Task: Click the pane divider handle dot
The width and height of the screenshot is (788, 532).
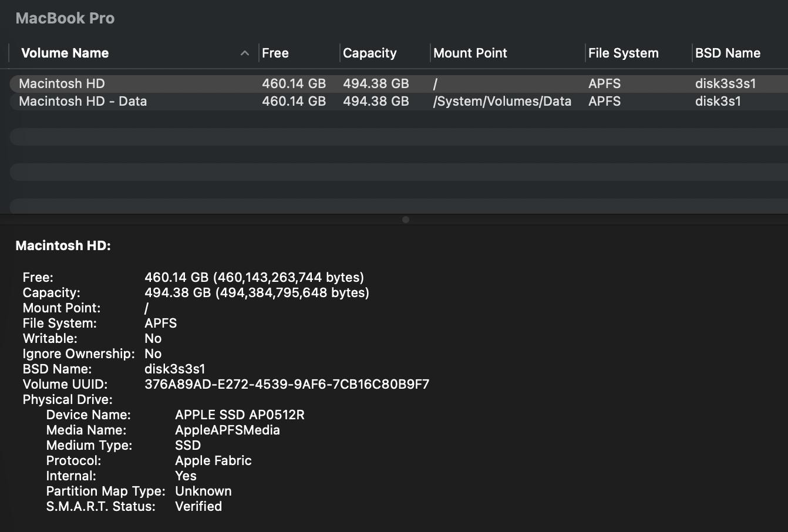Action: pos(405,220)
